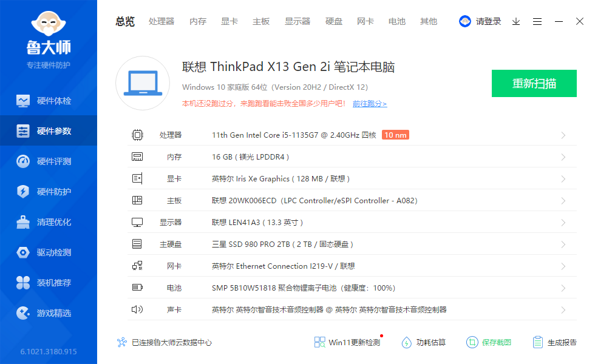Expand processor row chevron
The height and width of the screenshot is (364, 595).
563,135
